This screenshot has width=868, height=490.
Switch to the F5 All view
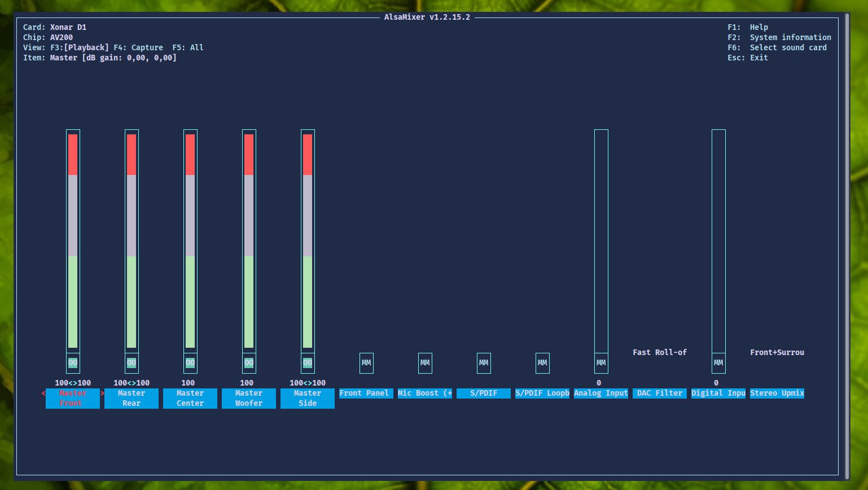[x=188, y=48]
